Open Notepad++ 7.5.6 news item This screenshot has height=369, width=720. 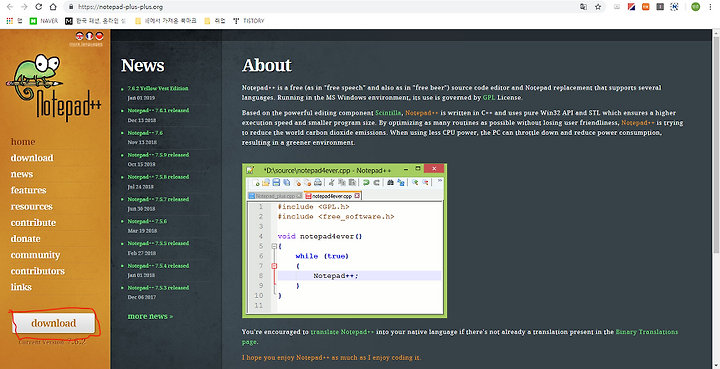(147, 221)
